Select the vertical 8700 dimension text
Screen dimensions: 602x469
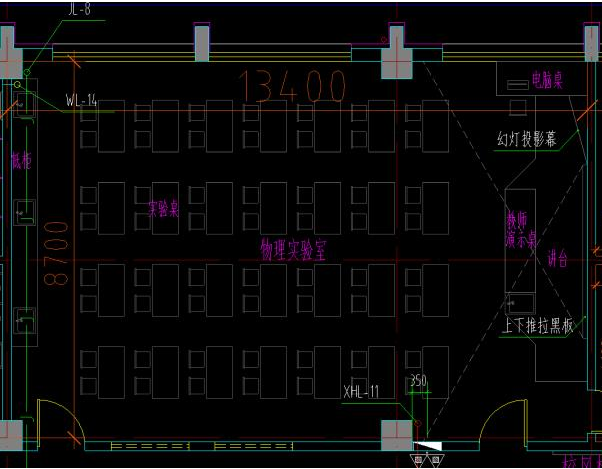[56, 254]
